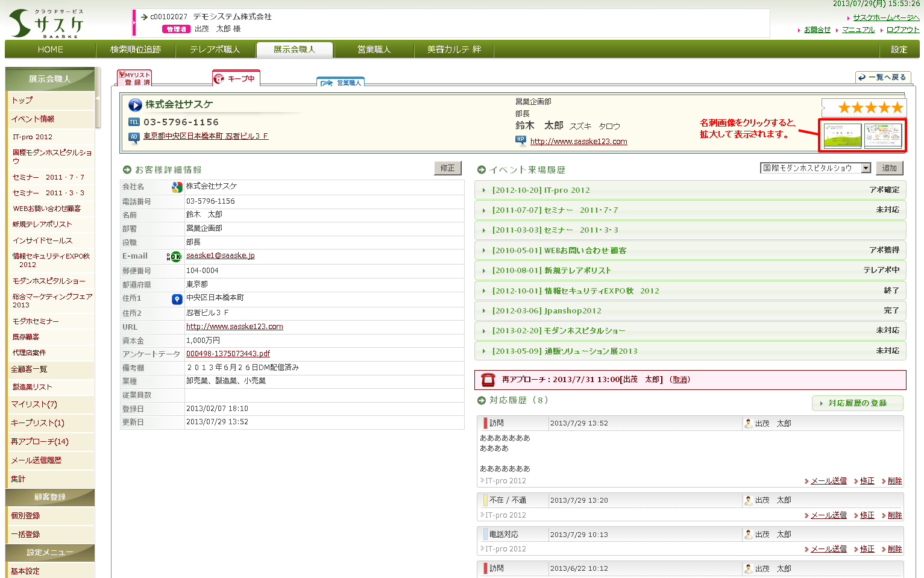Image resolution: width=924 pixels, height=578 pixels.
Task: Click the Google search icon beside 会社名
Action: (177, 187)
